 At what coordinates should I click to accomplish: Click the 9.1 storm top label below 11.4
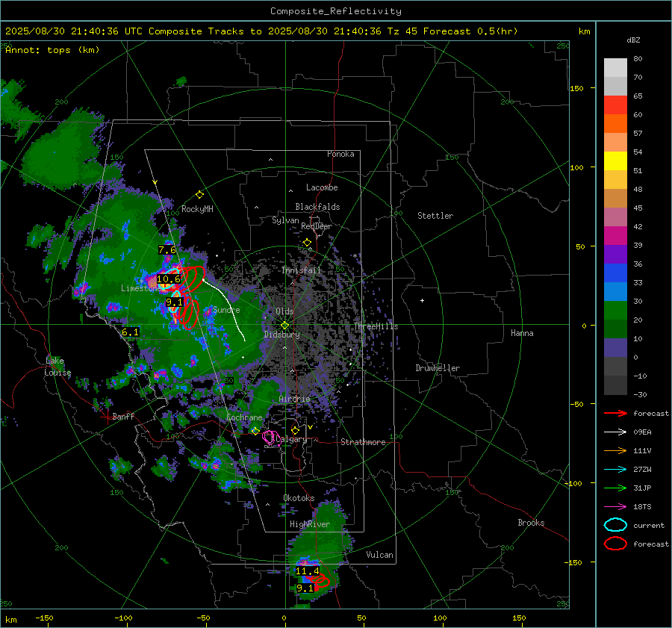tap(305, 588)
